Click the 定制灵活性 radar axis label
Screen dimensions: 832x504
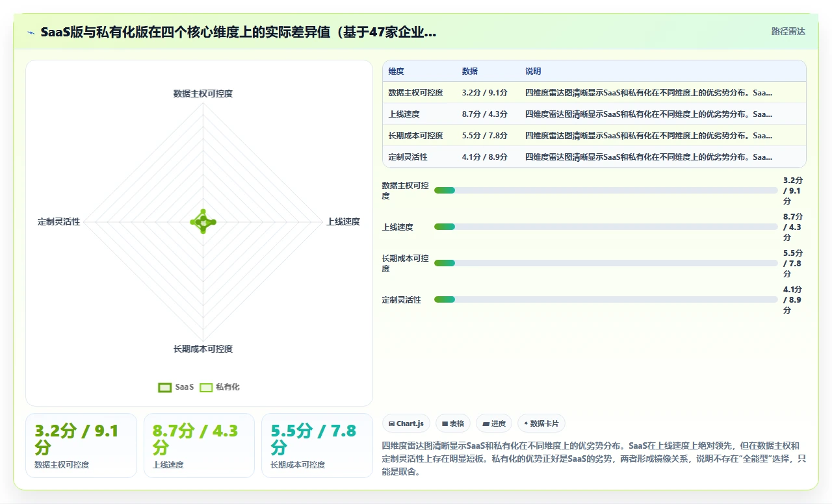pos(59,221)
